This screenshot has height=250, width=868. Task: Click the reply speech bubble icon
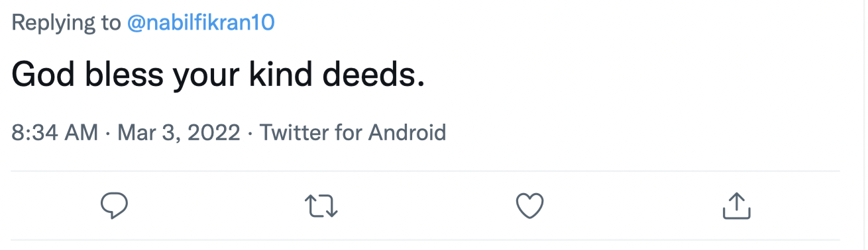click(114, 206)
